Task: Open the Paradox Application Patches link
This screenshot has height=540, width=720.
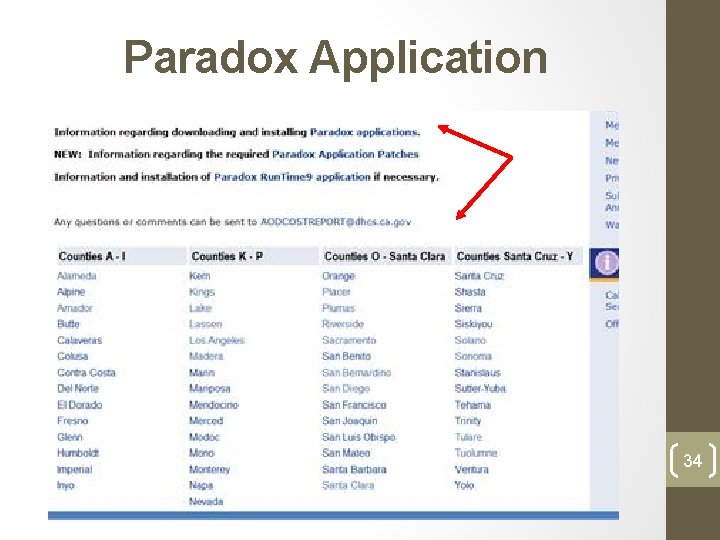Action: pos(345,154)
